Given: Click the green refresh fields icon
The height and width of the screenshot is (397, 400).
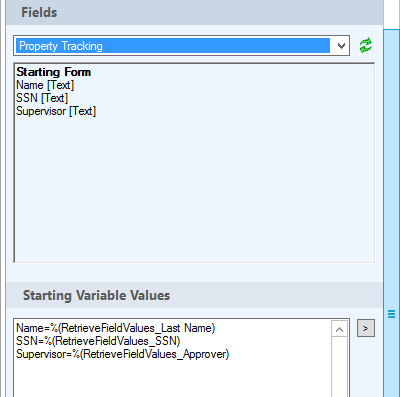Looking at the screenshot, I should click(366, 46).
